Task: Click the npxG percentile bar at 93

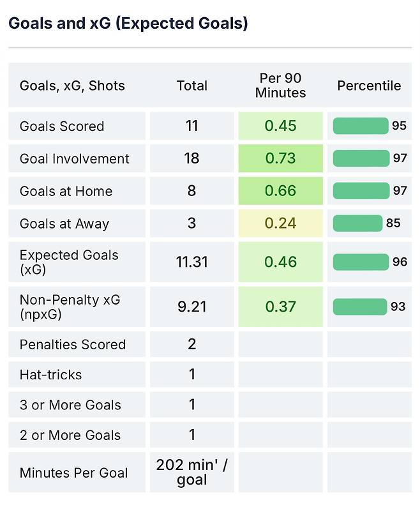Action: [360, 306]
